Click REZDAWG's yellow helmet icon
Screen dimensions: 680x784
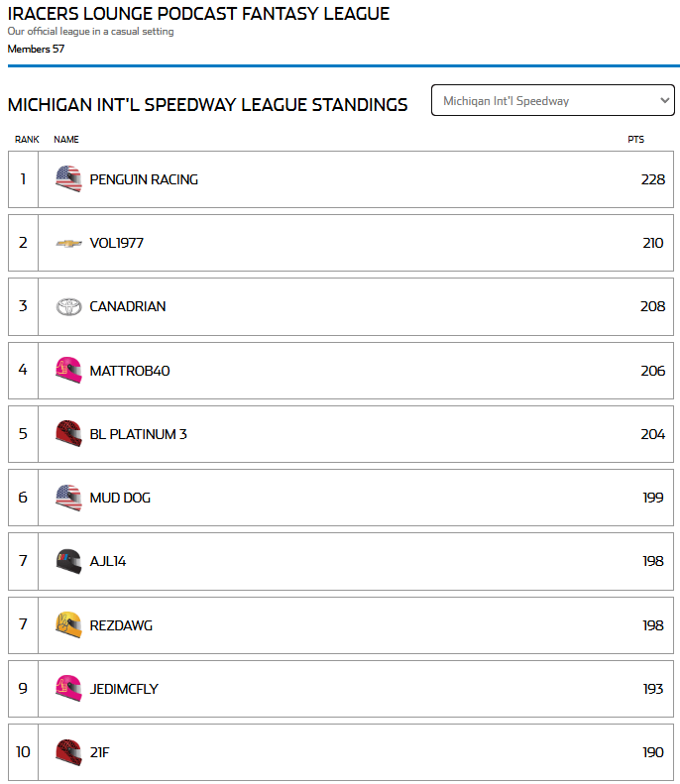coord(68,625)
